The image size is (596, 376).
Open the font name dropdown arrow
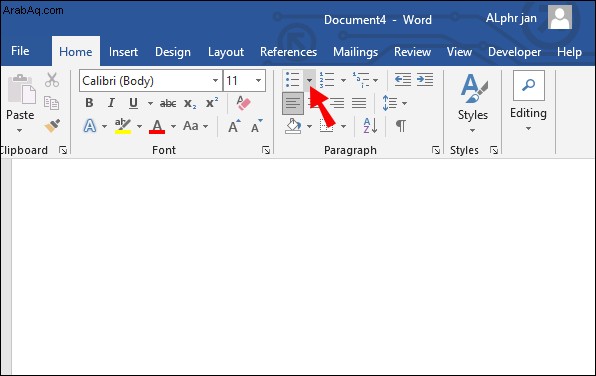(x=216, y=81)
